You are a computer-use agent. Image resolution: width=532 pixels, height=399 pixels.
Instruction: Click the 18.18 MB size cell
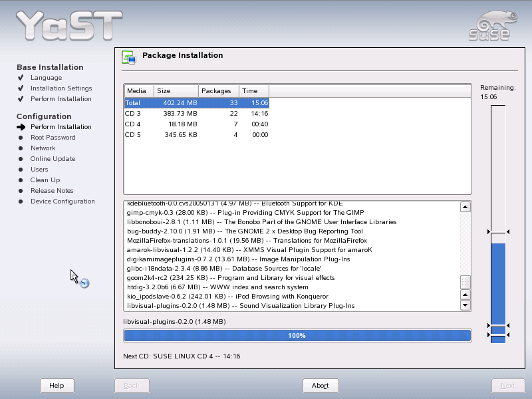tap(182, 124)
